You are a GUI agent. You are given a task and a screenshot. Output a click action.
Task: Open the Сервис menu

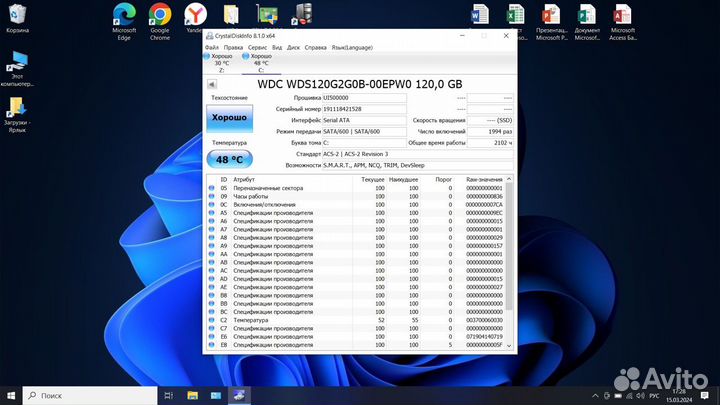(257, 47)
